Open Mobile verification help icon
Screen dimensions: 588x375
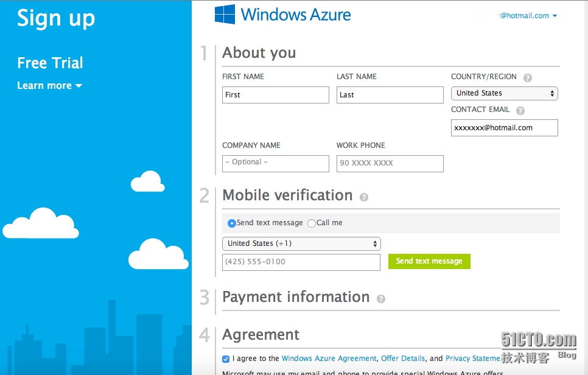pos(364,197)
